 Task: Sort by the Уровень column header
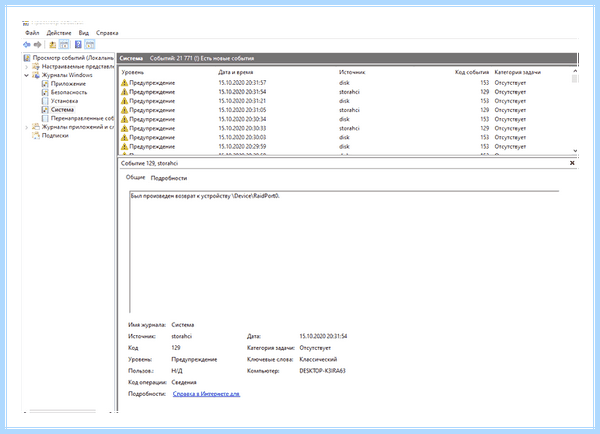coord(133,72)
